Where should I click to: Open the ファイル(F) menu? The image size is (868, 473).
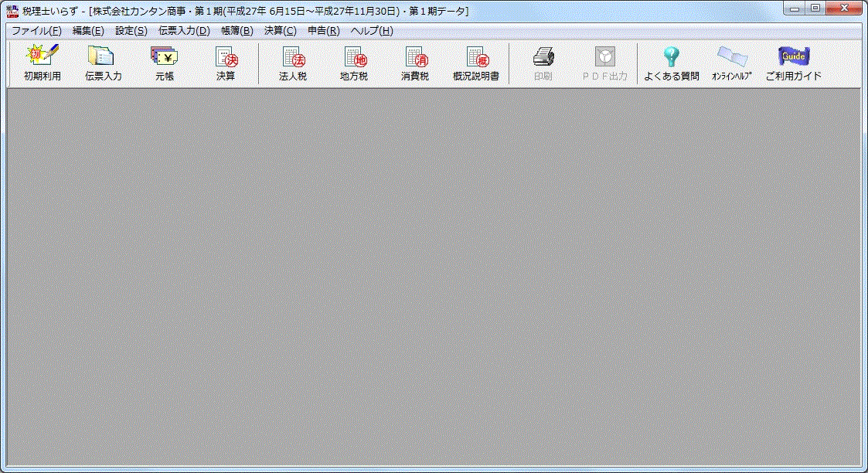(x=36, y=31)
